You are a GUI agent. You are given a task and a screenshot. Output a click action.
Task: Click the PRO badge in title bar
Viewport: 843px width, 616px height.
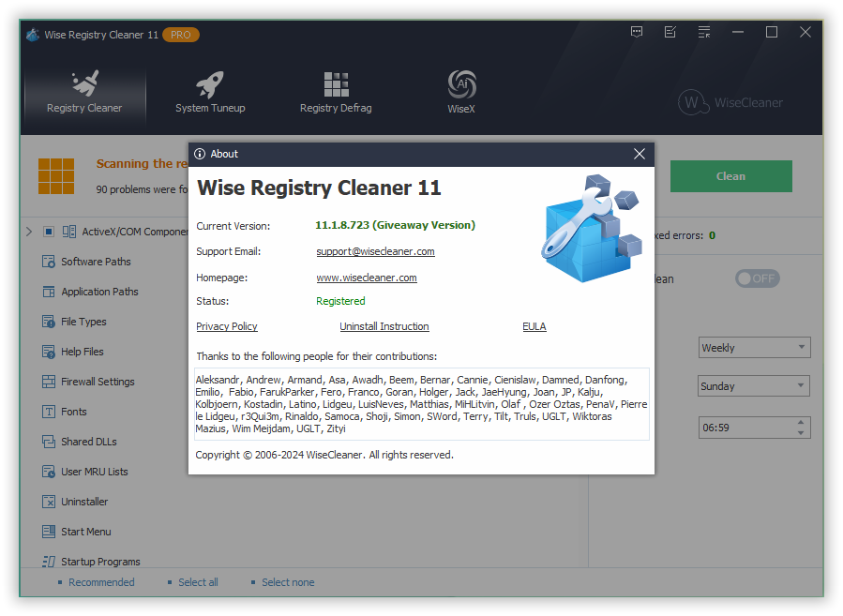181,35
